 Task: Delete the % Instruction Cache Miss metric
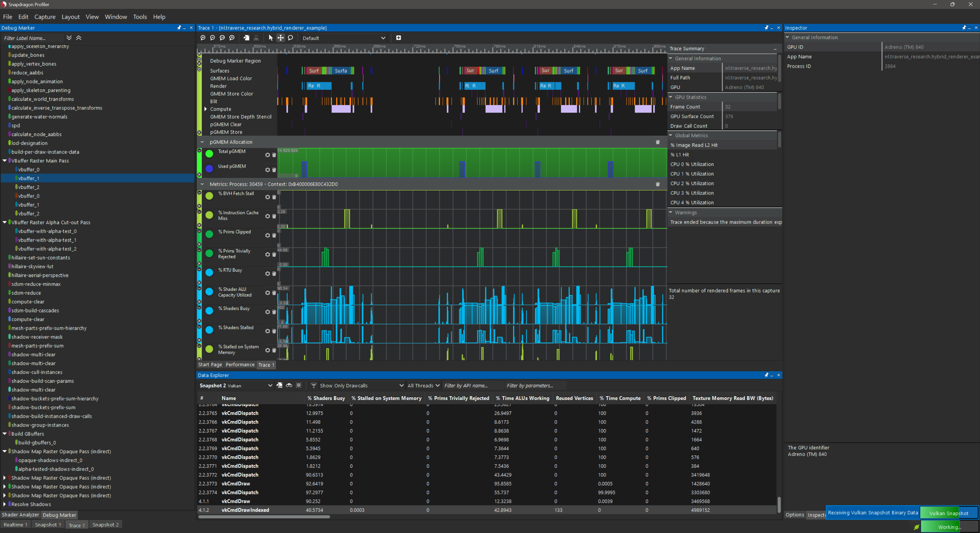(274, 216)
